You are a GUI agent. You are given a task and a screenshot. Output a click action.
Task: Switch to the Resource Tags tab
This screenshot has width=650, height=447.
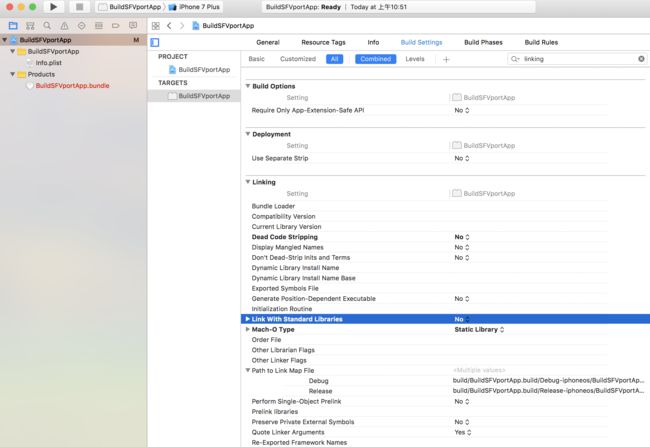323,42
